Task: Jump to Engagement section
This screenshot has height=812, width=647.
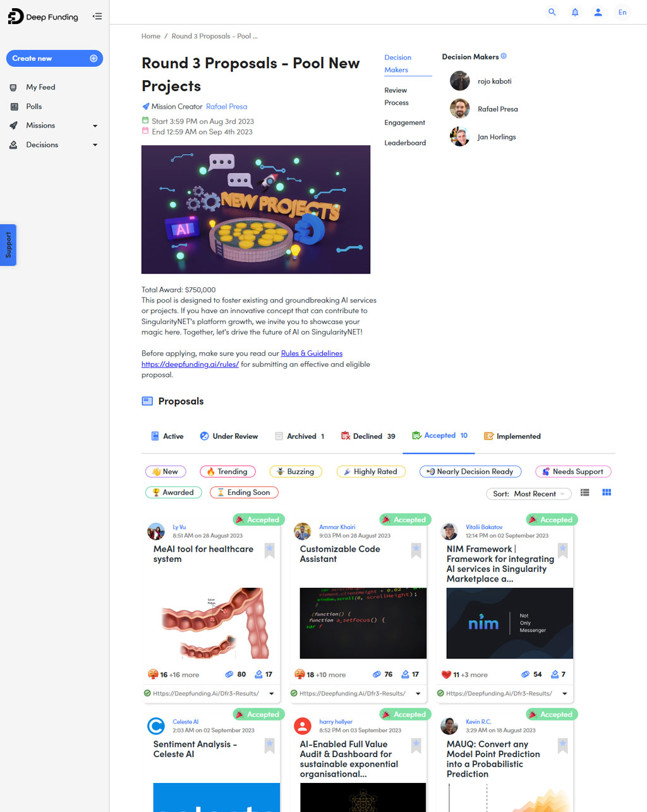Action: (404, 122)
